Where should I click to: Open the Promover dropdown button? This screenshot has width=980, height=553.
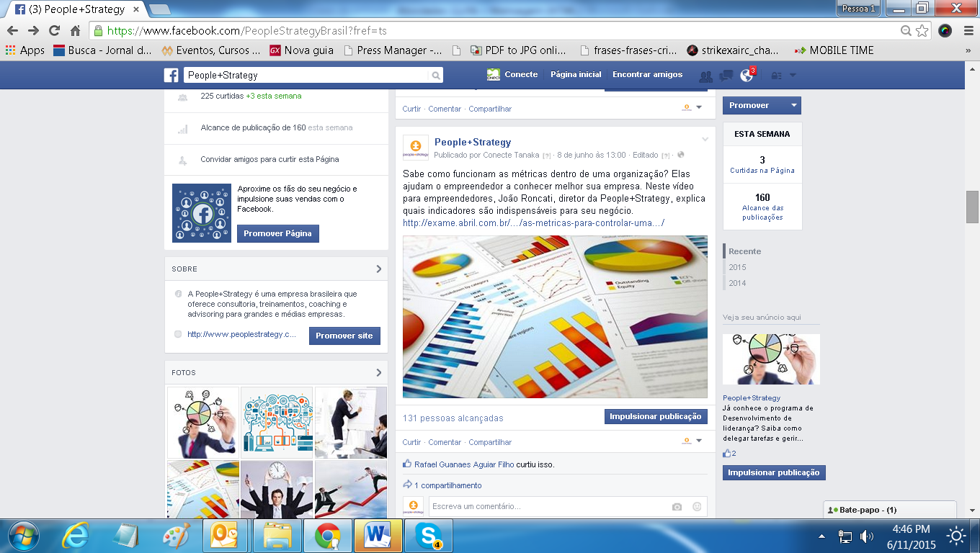tap(762, 105)
